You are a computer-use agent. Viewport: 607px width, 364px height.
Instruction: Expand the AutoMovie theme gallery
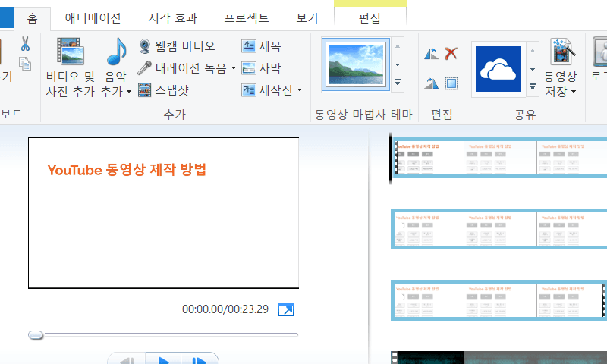[x=398, y=82]
